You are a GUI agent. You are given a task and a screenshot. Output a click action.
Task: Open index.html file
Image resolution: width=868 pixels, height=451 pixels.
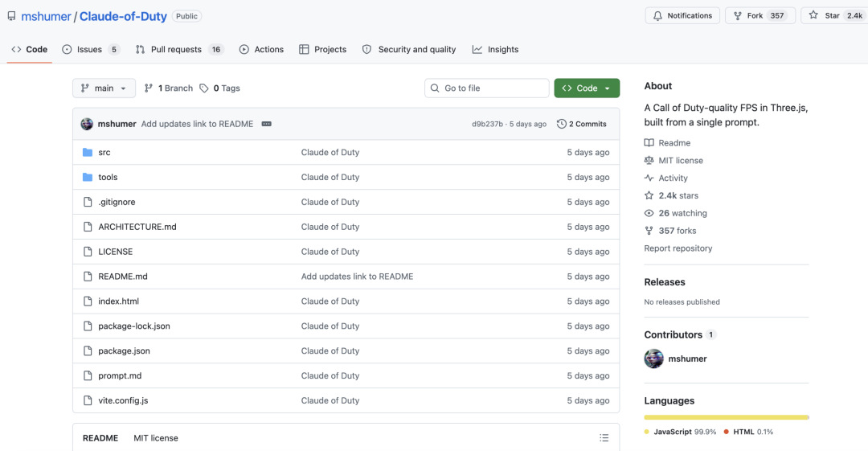tap(118, 301)
